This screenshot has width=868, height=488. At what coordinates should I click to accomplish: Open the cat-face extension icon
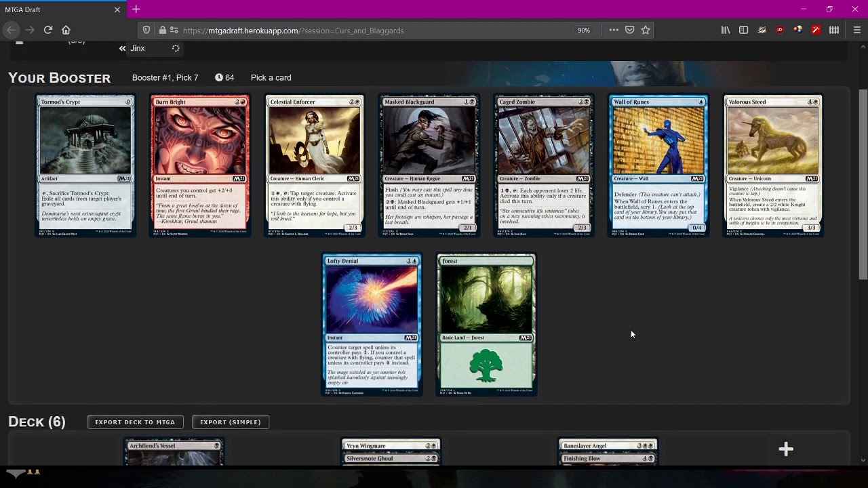[x=762, y=30]
